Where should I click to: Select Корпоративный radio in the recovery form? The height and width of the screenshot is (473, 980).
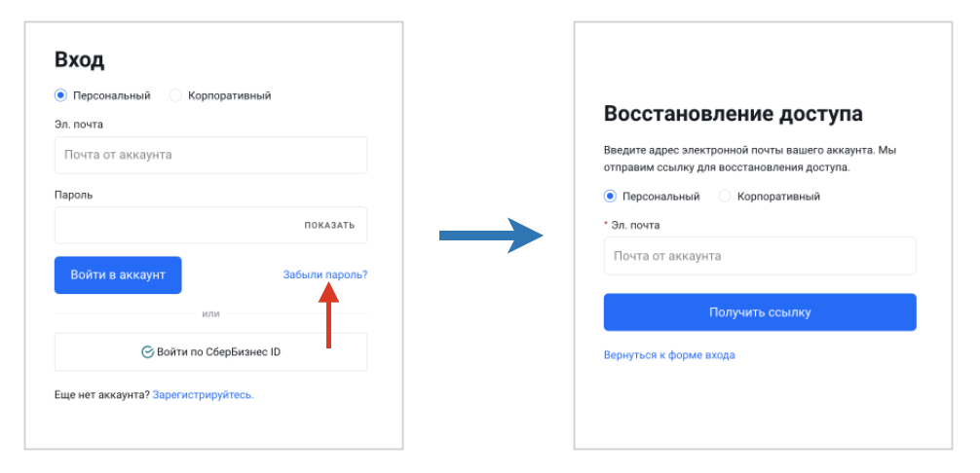[725, 196]
